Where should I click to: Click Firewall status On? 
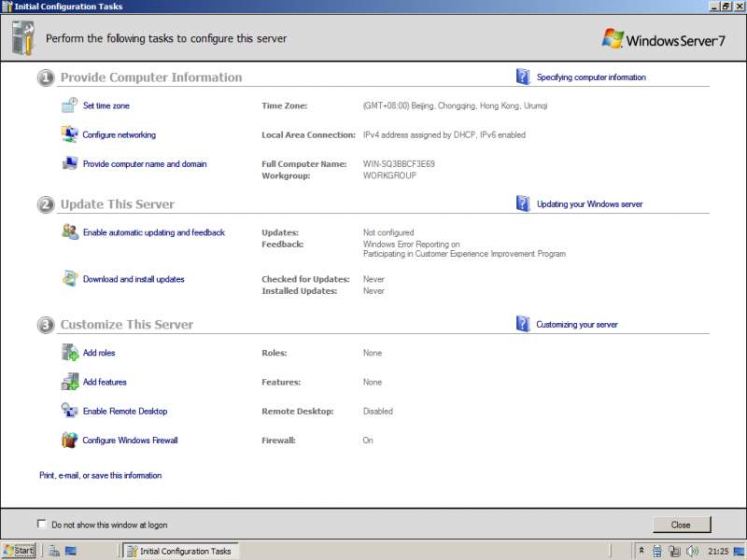(x=368, y=440)
